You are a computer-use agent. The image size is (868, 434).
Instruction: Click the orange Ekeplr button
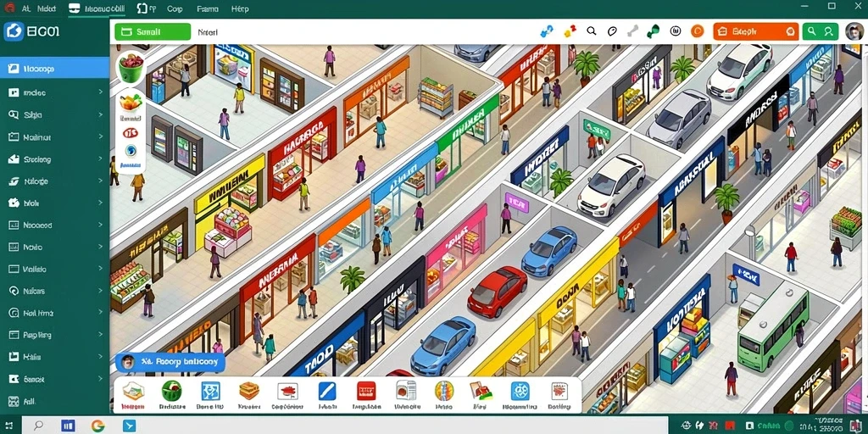click(755, 31)
